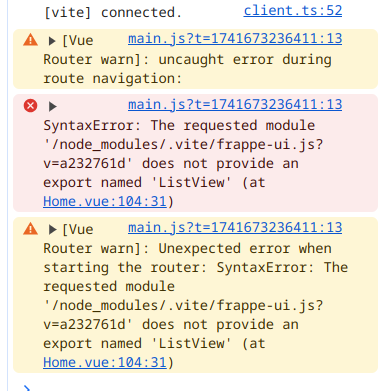382x391 pixels.
Task: Click the warning triangle icon beside 'uncaught error' message
Action: point(30,40)
